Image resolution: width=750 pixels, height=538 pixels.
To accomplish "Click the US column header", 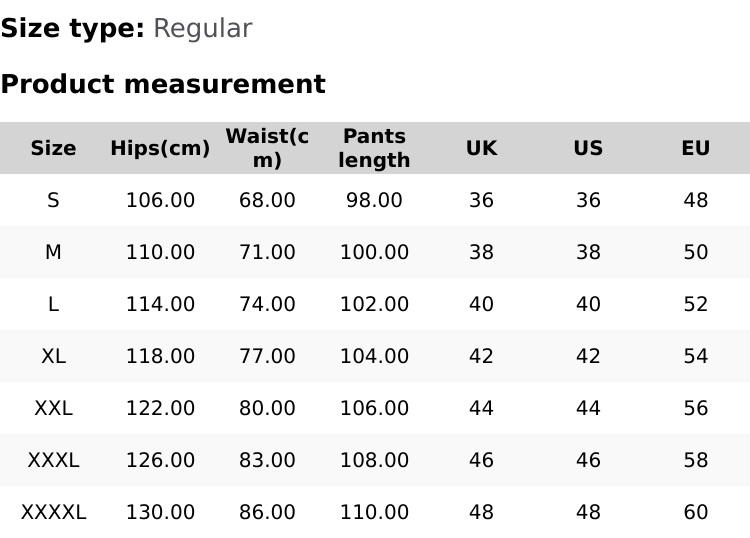I will [588, 148].
